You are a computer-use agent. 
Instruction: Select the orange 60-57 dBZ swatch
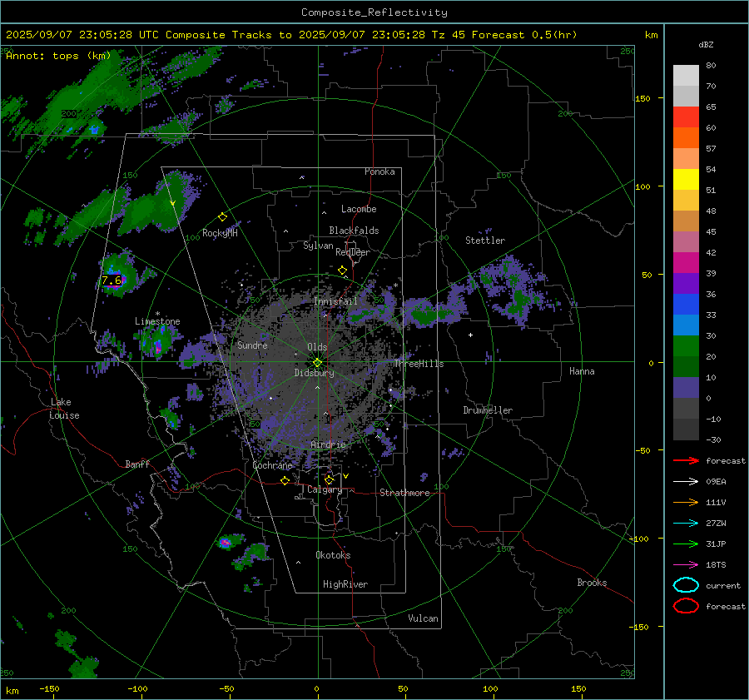(x=686, y=138)
